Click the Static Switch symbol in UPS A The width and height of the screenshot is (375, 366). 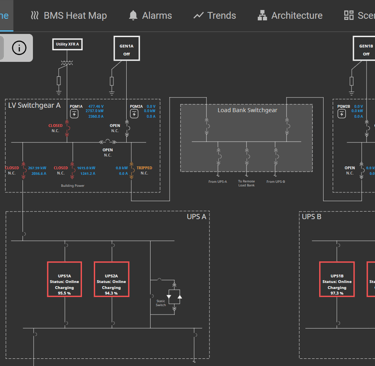coord(174,297)
